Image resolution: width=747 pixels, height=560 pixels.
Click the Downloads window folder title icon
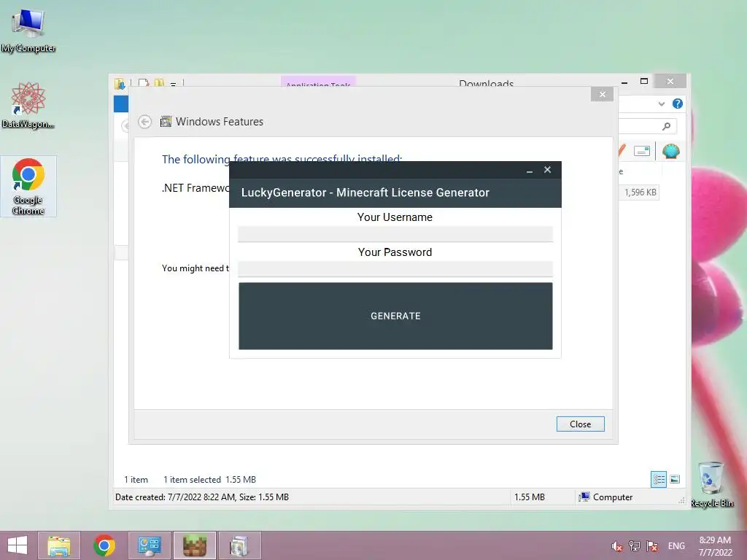pyautogui.click(x=120, y=84)
